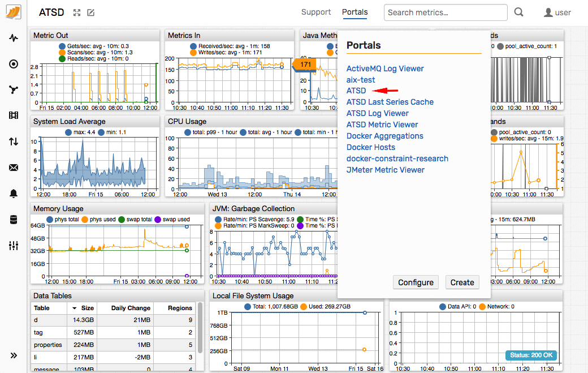Open the ATSD Last Series Cache portal
Image resolution: width=588 pixels, height=373 pixels.
(x=390, y=102)
